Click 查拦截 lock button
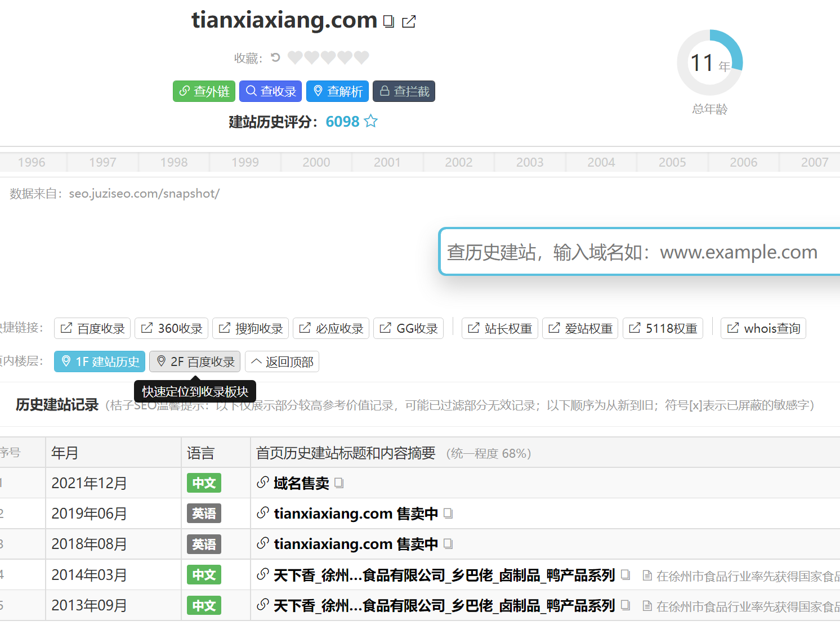The image size is (840, 634). coord(404,91)
